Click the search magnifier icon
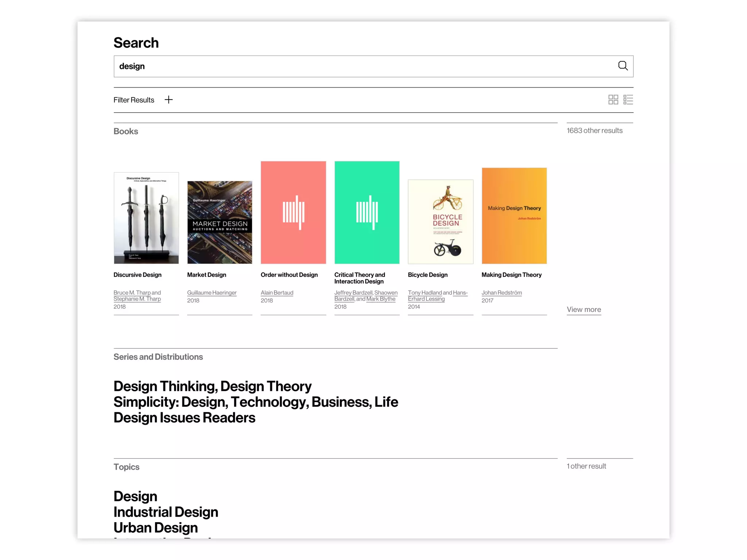This screenshot has height=560, width=747. click(x=623, y=66)
